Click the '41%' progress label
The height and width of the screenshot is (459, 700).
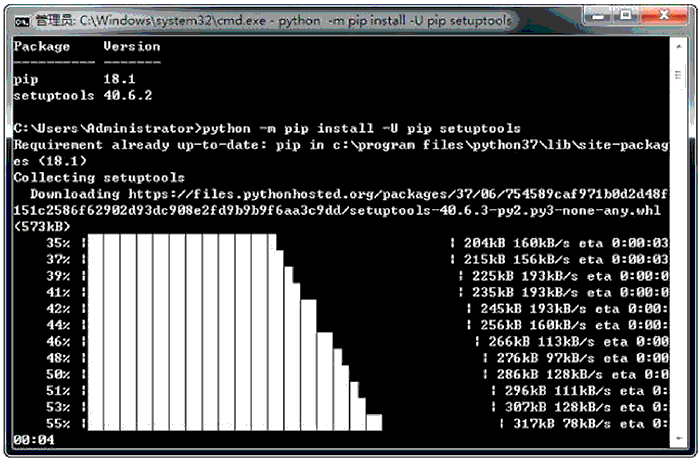pyautogui.click(x=58, y=292)
